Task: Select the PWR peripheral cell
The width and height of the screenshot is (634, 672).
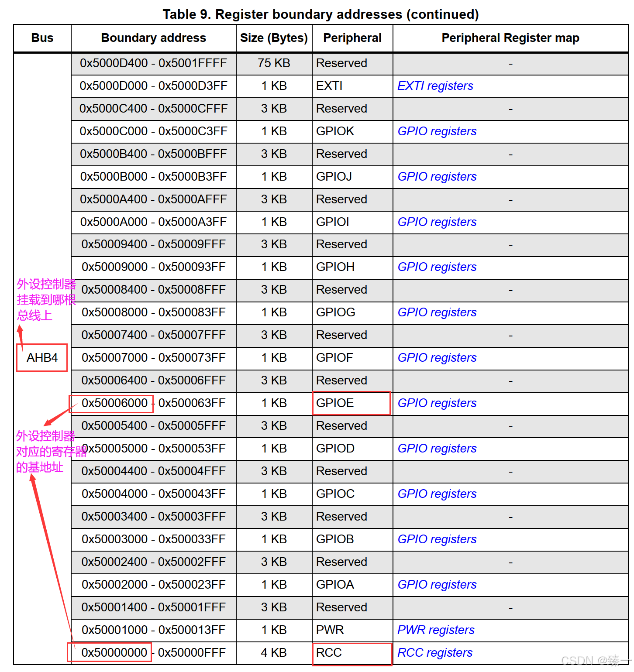Action: [x=352, y=630]
